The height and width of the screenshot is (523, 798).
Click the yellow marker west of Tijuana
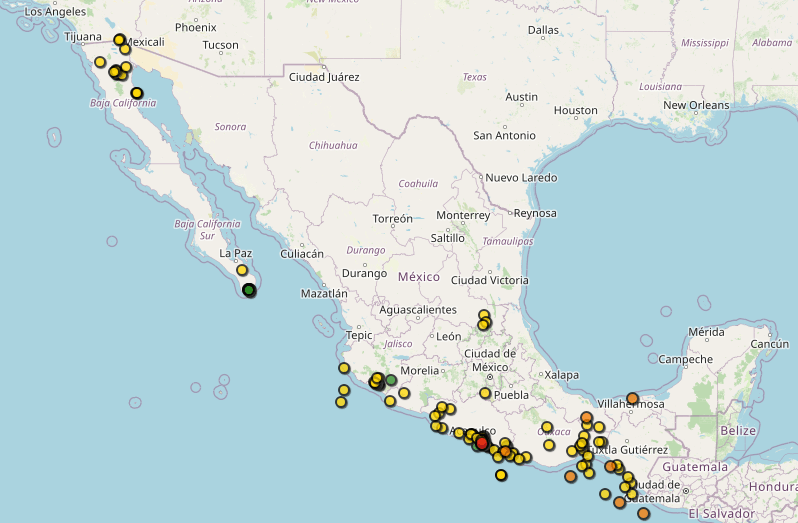pyautogui.click(x=100, y=62)
